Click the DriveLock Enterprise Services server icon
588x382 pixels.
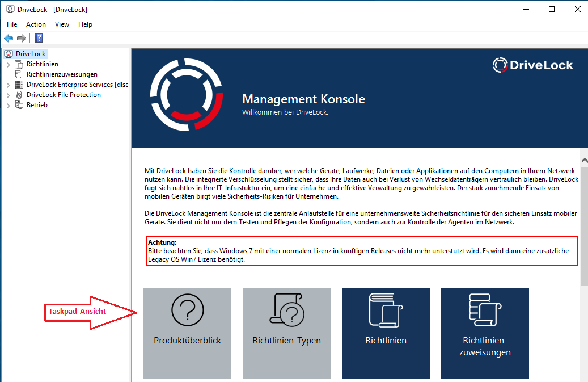tap(19, 85)
